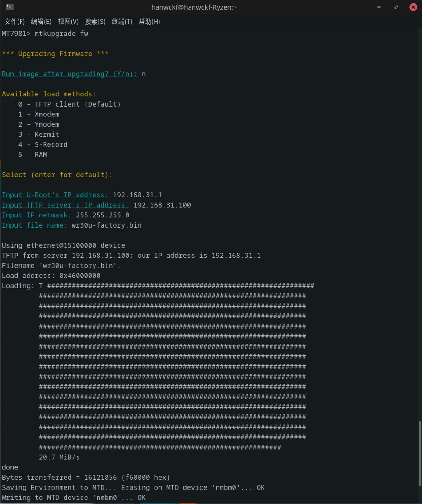Open the 搜索(S) menu

pyautogui.click(x=95, y=21)
